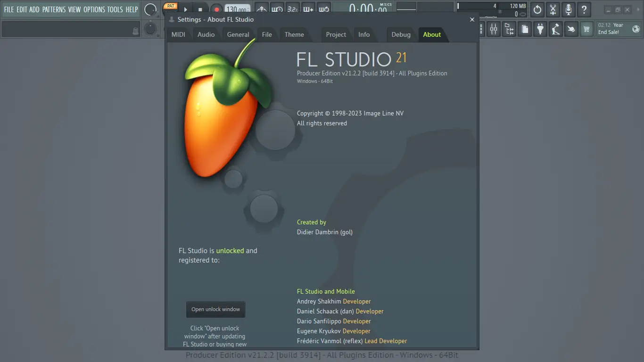Open the browser folder-tree icon
Screen dimensions: 644x362
click(509, 29)
